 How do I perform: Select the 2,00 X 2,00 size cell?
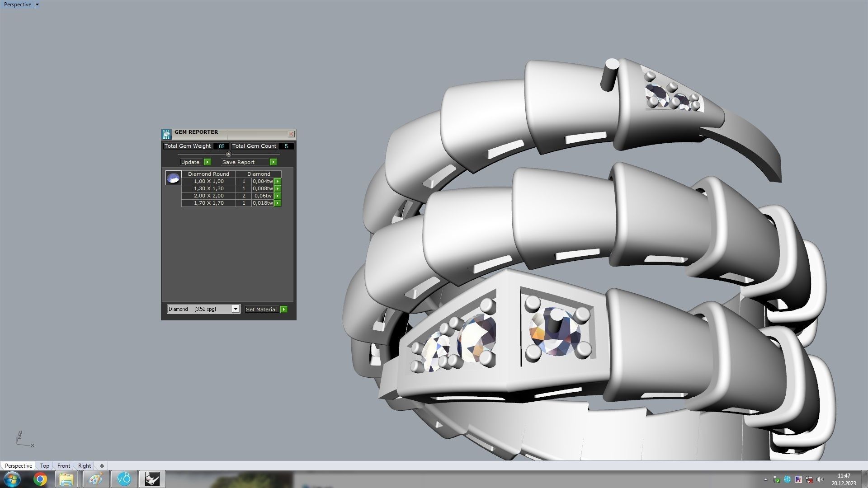click(x=208, y=196)
